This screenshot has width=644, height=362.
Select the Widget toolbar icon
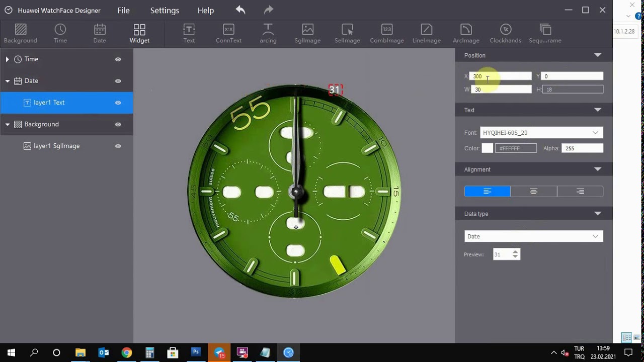(x=139, y=34)
